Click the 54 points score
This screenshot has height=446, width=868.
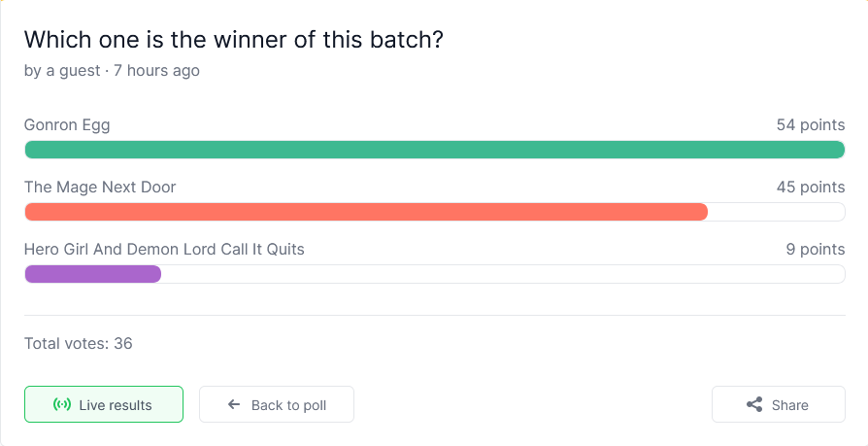811,125
